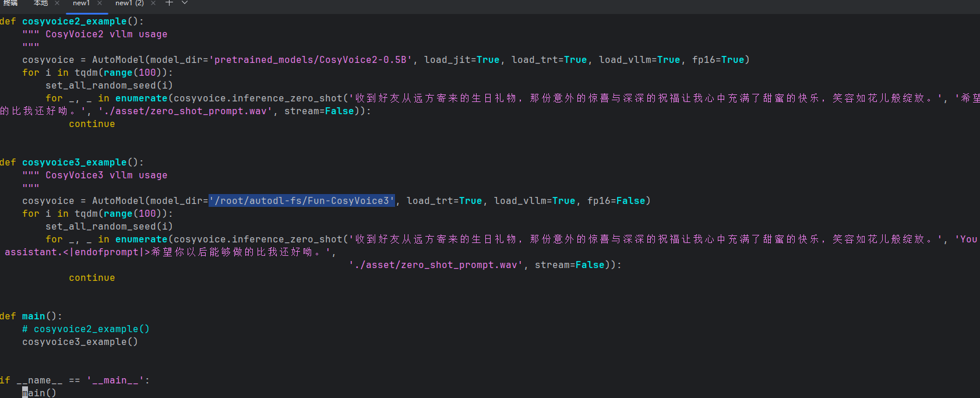Click the 终端 panel title
The image size is (980, 398).
[x=10, y=3]
